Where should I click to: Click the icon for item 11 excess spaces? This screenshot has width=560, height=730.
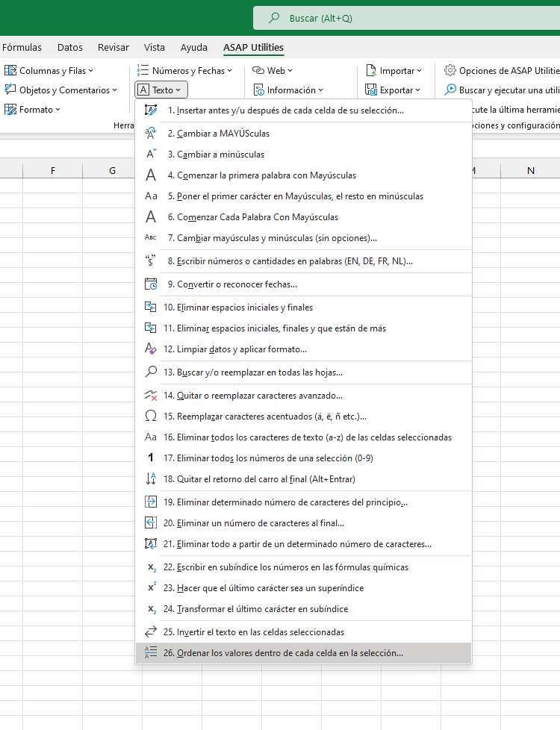pyautogui.click(x=151, y=328)
